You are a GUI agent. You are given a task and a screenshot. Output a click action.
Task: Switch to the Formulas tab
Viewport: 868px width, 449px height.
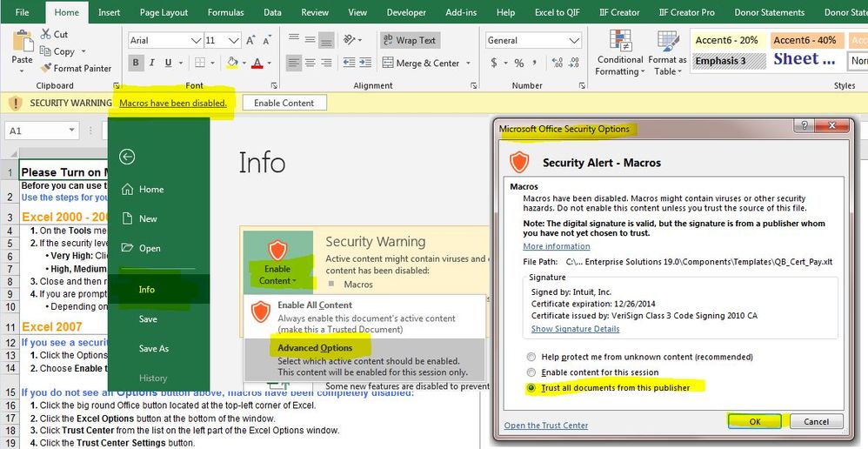(225, 12)
